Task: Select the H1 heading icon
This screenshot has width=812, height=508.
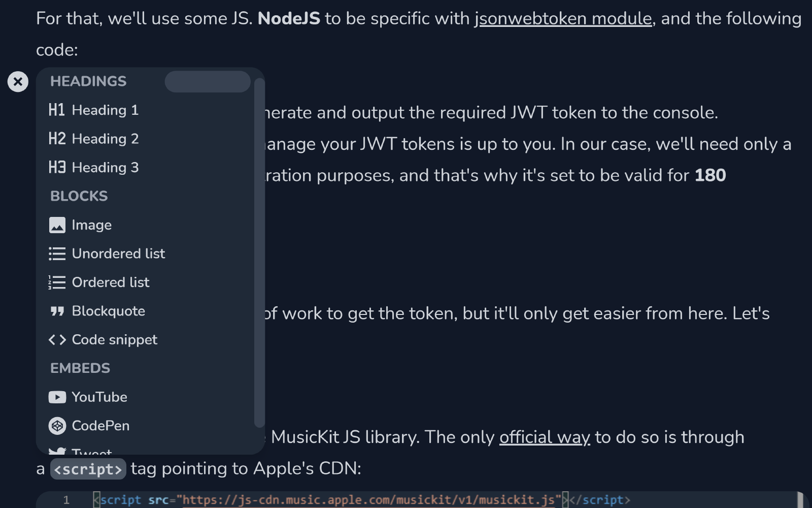Action: coord(57,110)
